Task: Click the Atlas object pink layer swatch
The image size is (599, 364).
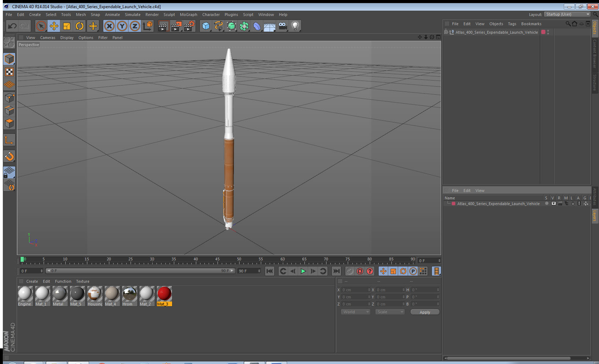Action: 543,32
